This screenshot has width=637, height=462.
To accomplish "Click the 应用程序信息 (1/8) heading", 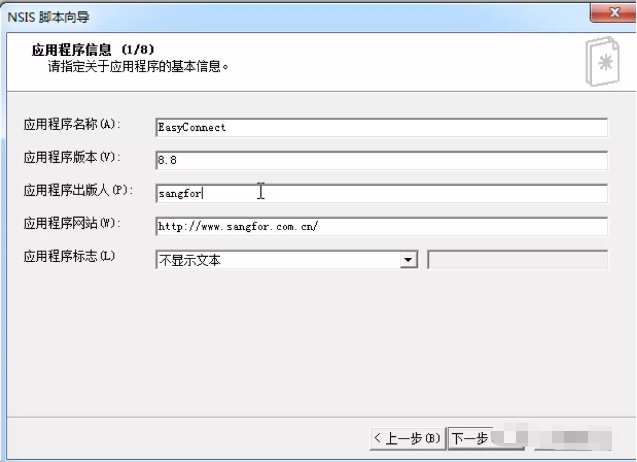I will (x=93, y=50).
